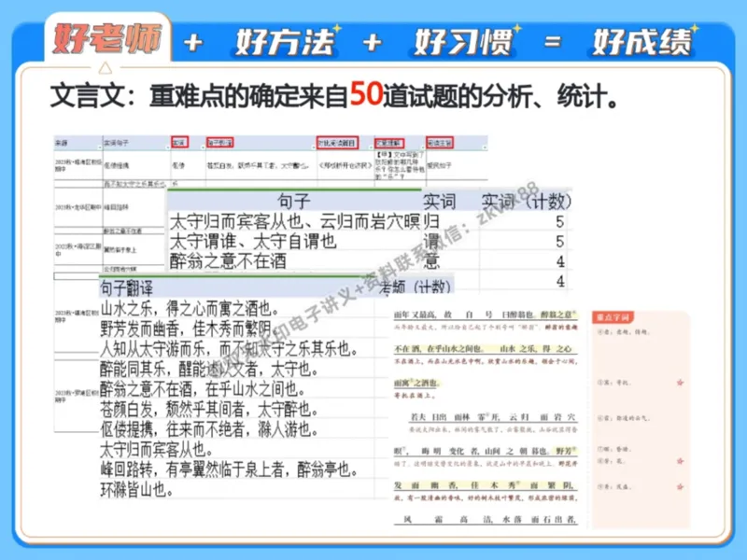Viewport: 747px width, 560px height.
Task: Click the 好方法 banner label
Action: [285, 41]
